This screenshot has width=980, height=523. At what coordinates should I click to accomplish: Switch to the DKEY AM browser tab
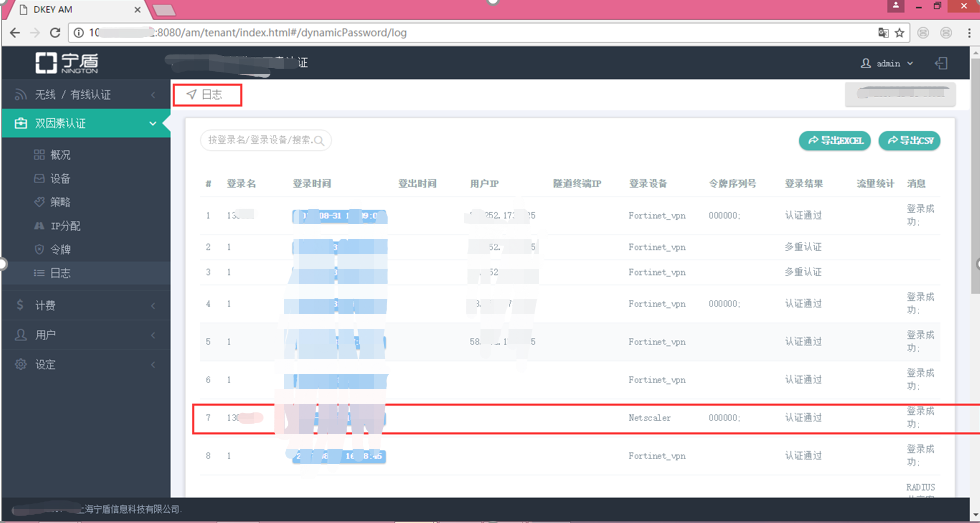click(78, 10)
